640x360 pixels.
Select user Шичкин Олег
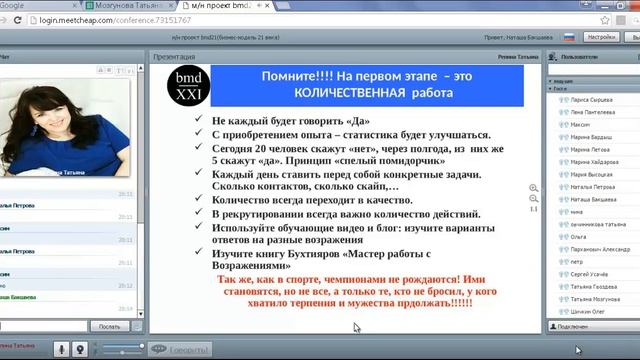587,311
